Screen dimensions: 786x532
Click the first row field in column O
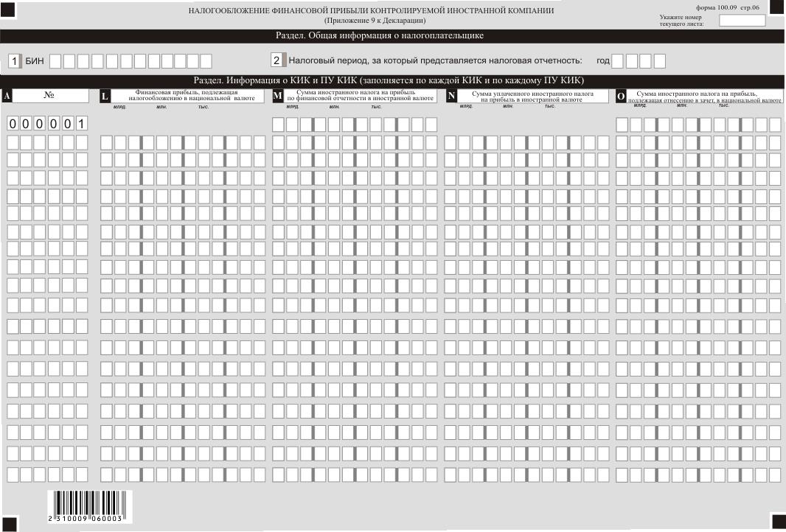[698, 124]
